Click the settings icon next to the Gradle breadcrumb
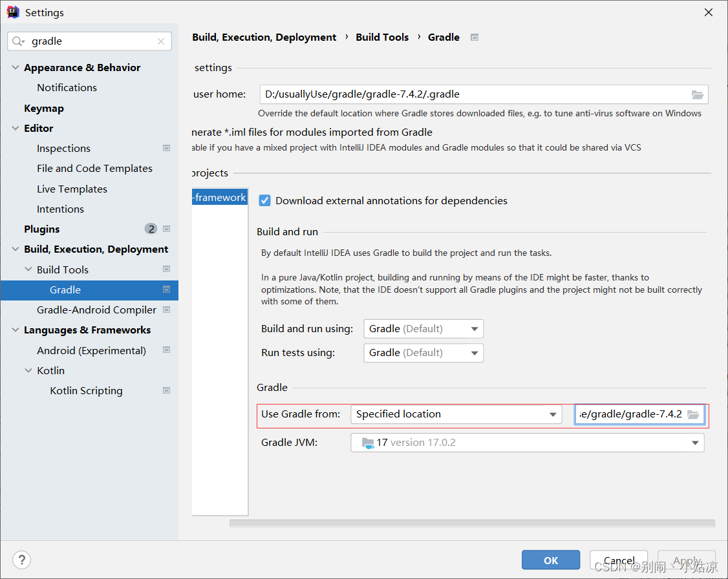This screenshot has height=579, width=728. pyautogui.click(x=475, y=37)
